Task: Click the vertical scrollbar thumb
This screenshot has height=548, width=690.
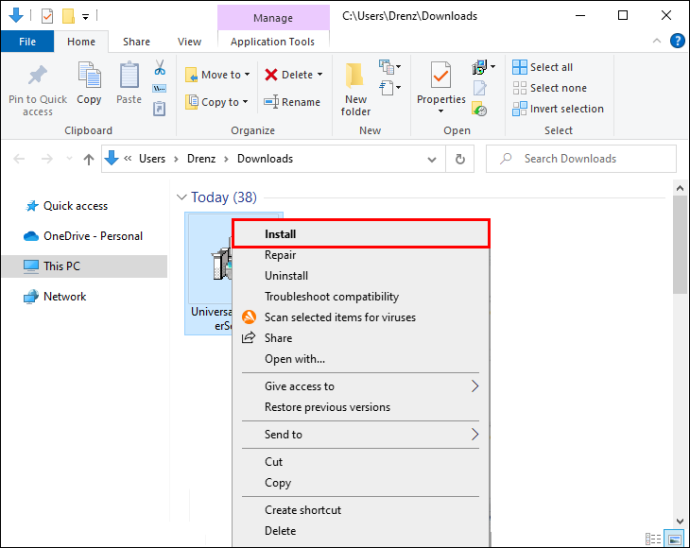Action: [x=680, y=244]
